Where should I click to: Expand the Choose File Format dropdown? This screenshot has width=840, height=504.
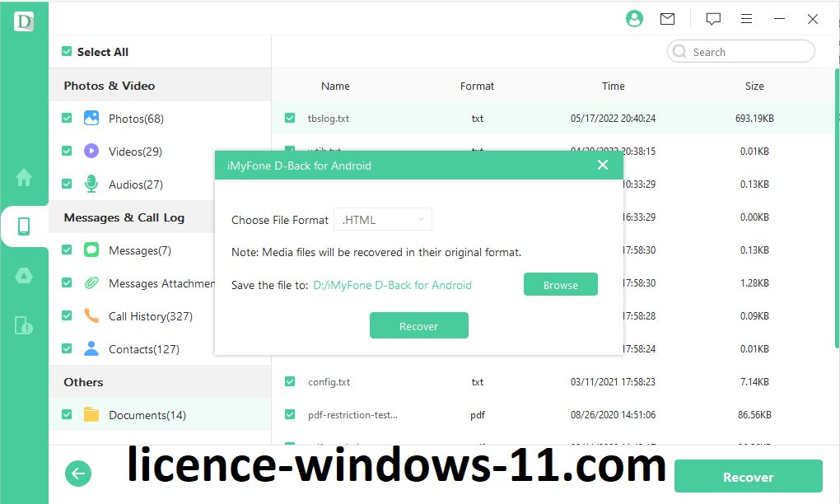tap(383, 220)
